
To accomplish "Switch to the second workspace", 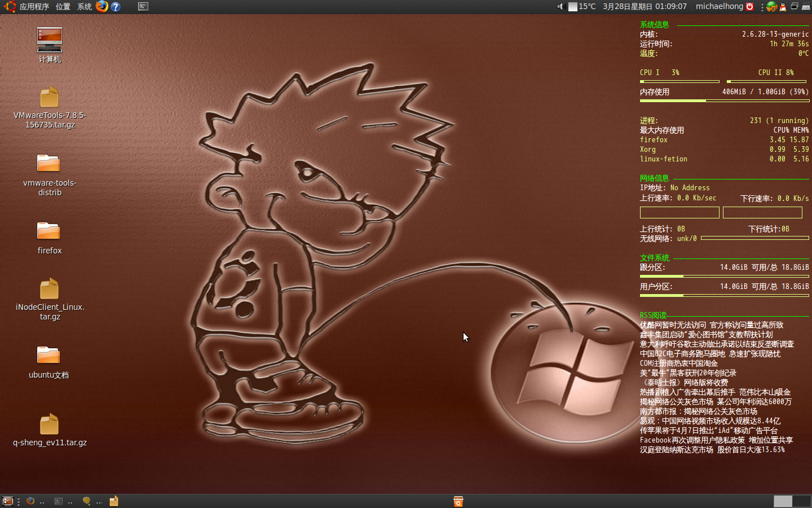I will [x=801, y=501].
